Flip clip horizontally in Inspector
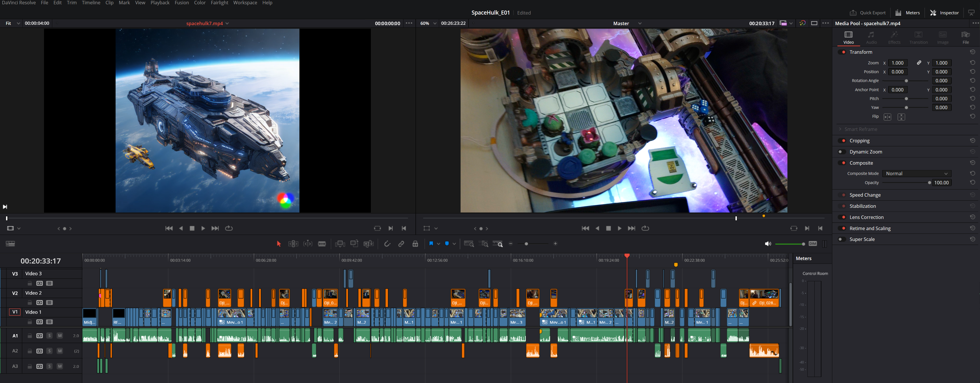Image resolution: width=980 pixels, height=383 pixels. [x=887, y=117]
